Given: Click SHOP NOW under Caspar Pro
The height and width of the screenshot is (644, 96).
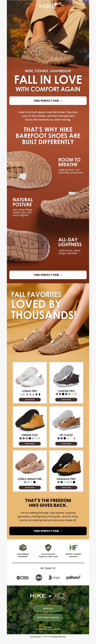Looking at the screenshot, I should pyautogui.click(x=66, y=399).
